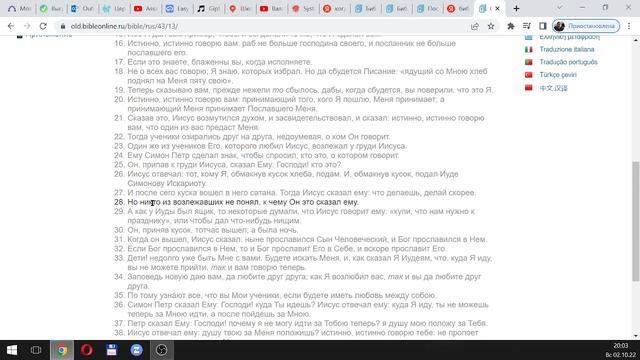Open Task View on the taskbar

(x=36, y=350)
